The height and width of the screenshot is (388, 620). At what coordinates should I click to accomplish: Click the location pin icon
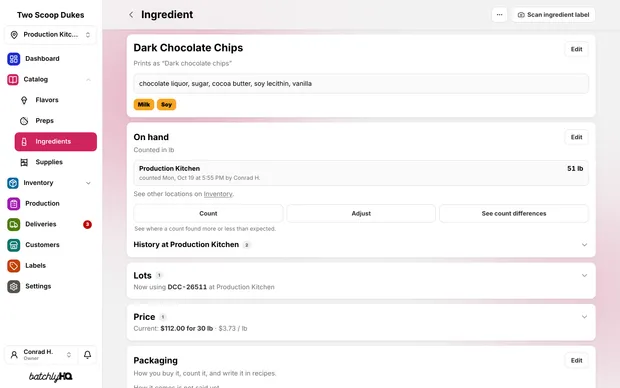(14, 35)
